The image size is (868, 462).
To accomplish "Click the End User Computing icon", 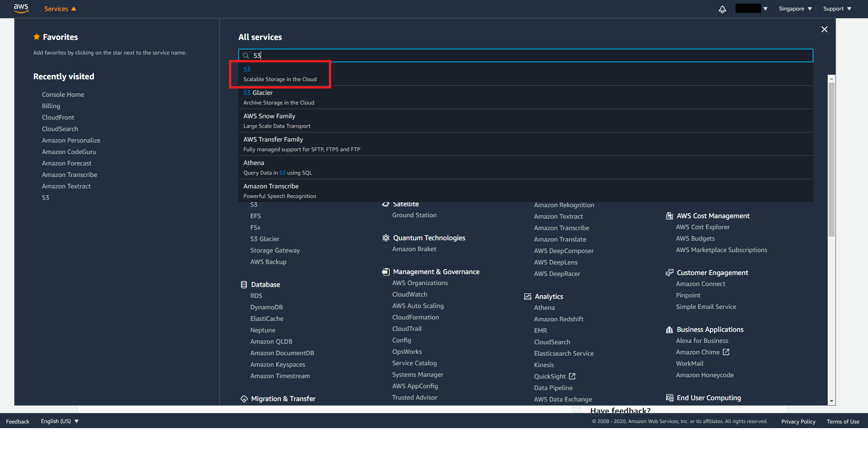I will pyautogui.click(x=669, y=398).
